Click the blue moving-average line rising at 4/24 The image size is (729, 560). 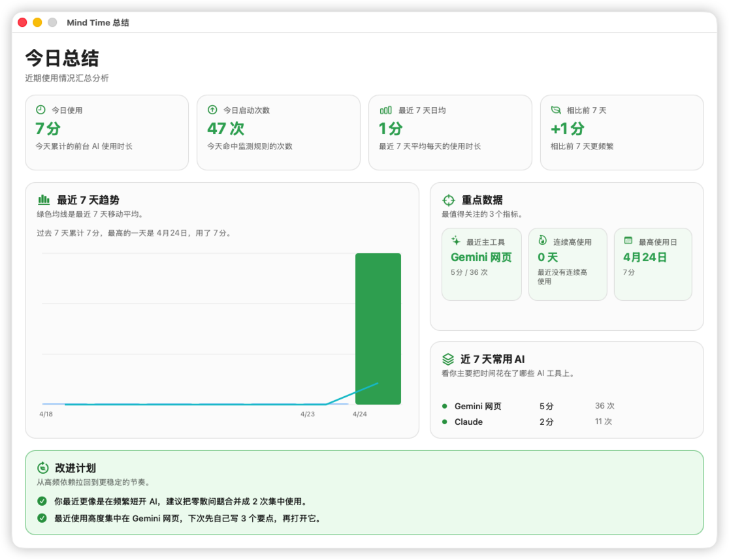pos(352,394)
